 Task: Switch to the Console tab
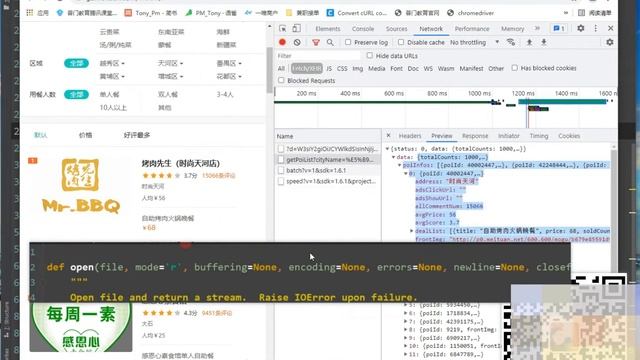pos(363,29)
